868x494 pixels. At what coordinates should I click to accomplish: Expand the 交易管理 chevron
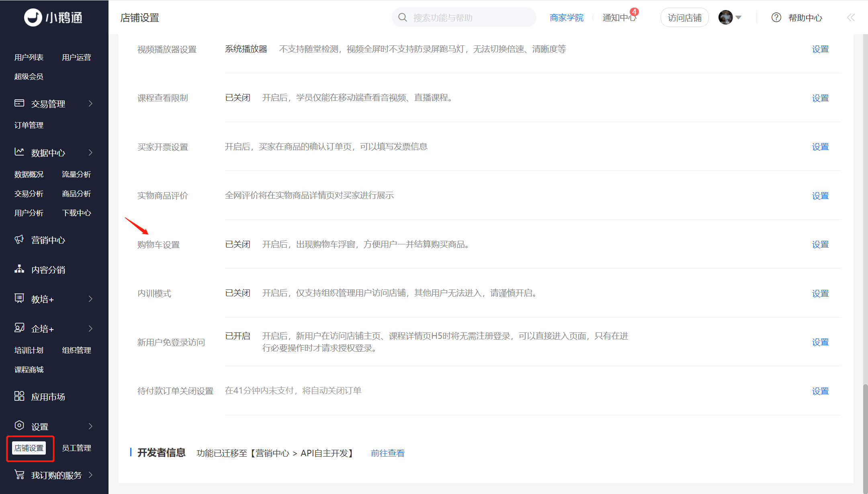tap(90, 104)
